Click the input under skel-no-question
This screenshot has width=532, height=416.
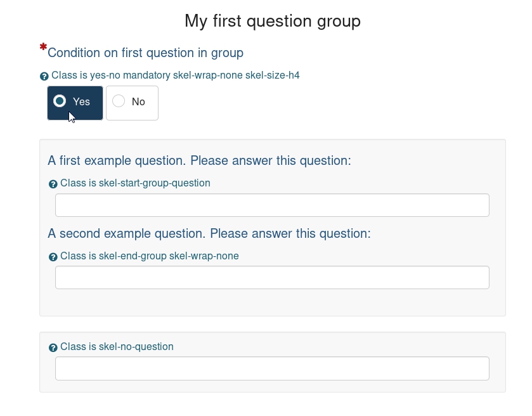272,368
